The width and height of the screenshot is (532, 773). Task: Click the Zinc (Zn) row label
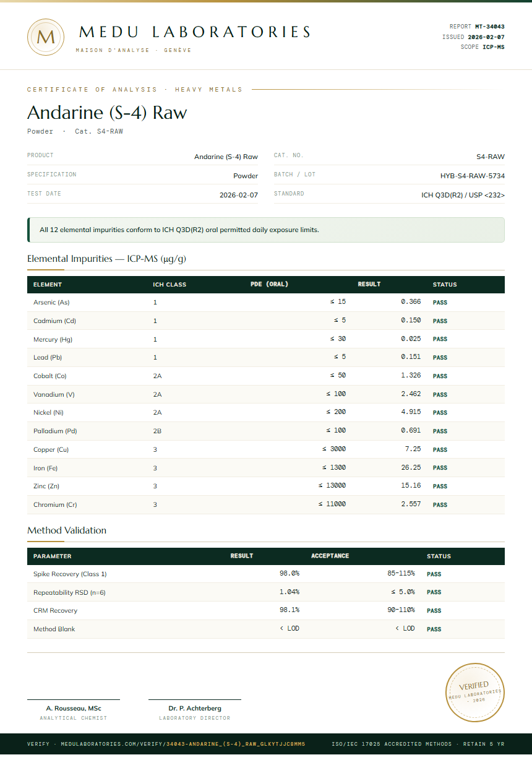46,486
